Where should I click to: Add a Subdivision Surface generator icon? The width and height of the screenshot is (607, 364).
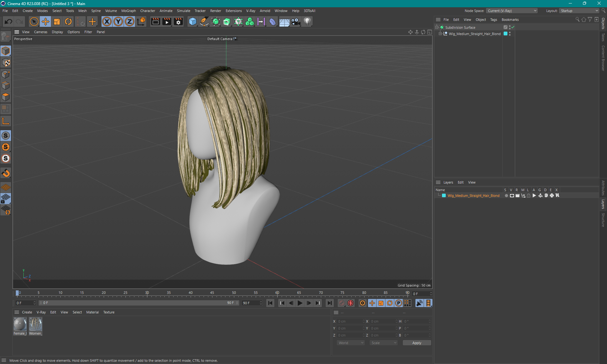[216, 21]
